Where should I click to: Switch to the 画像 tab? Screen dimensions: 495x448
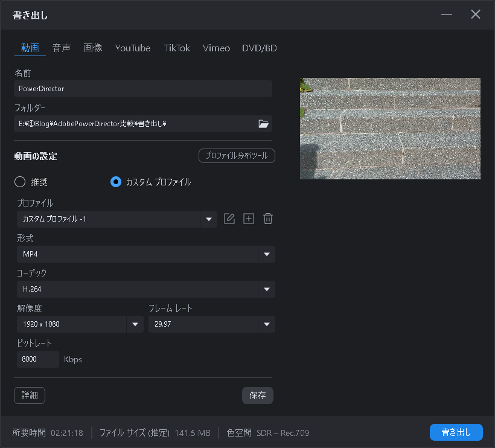[93, 48]
